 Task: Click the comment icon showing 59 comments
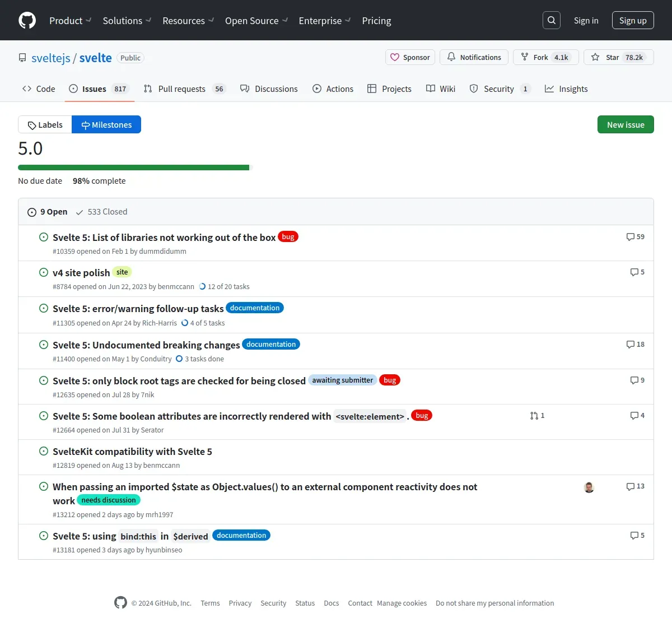pyautogui.click(x=635, y=237)
